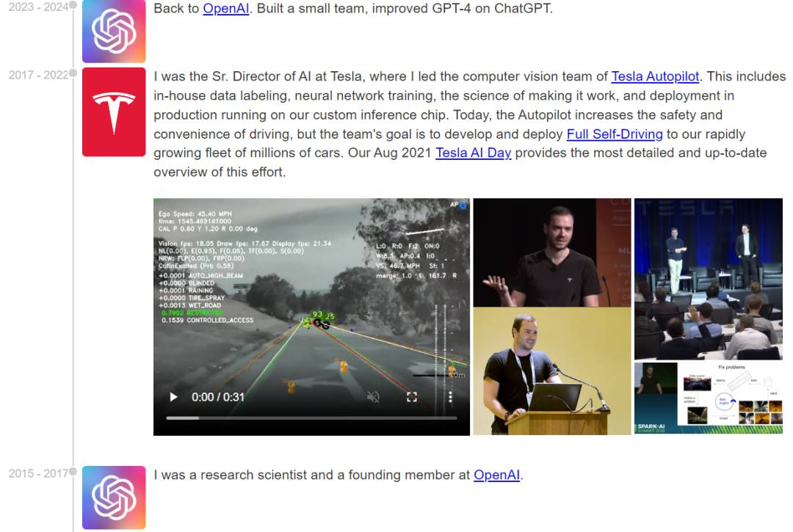This screenshot has height=532, width=793.
Task: Click the OpenAI logo beside 2015 - 2017
Action: click(114, 497)
